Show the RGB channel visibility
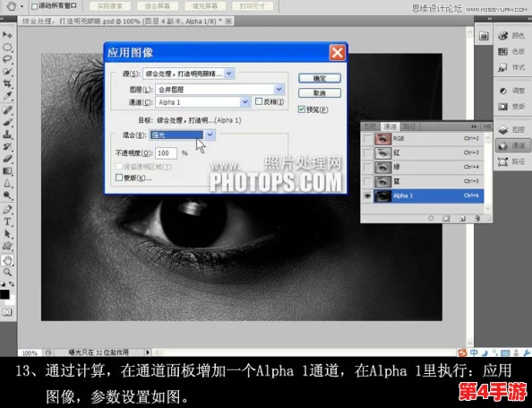The width and height of the screenshot is (532, 408). [367, 139]
